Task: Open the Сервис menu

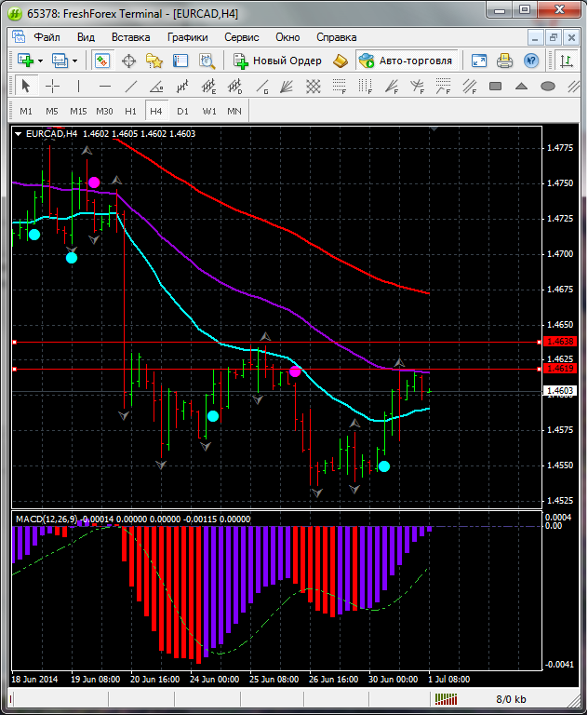Action: pyautogui.click(x=241, y=37)
